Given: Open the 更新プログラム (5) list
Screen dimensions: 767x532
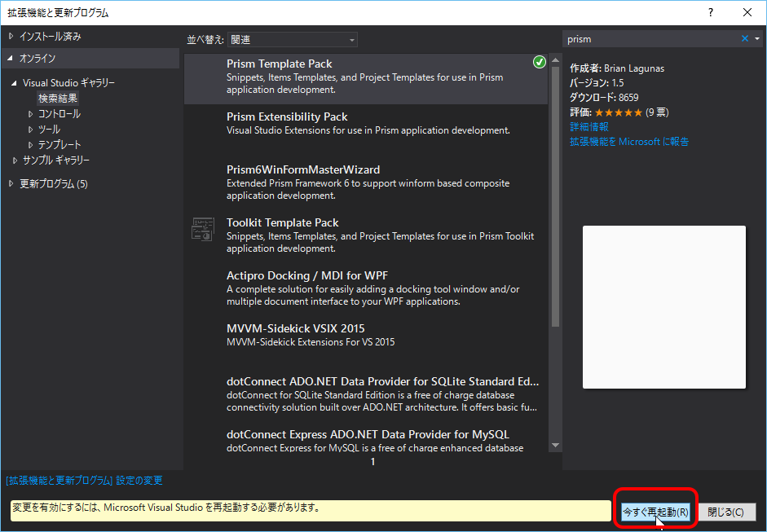Looking at the screenshot, I should 53,184.
